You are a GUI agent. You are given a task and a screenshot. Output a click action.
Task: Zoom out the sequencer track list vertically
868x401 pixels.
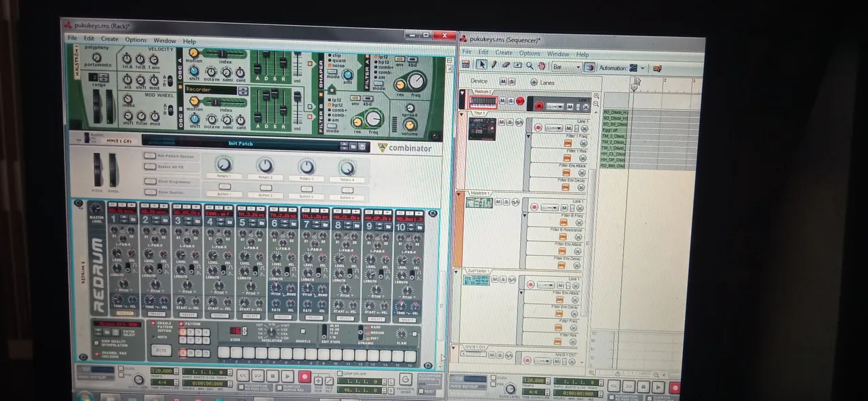[596, 103]
